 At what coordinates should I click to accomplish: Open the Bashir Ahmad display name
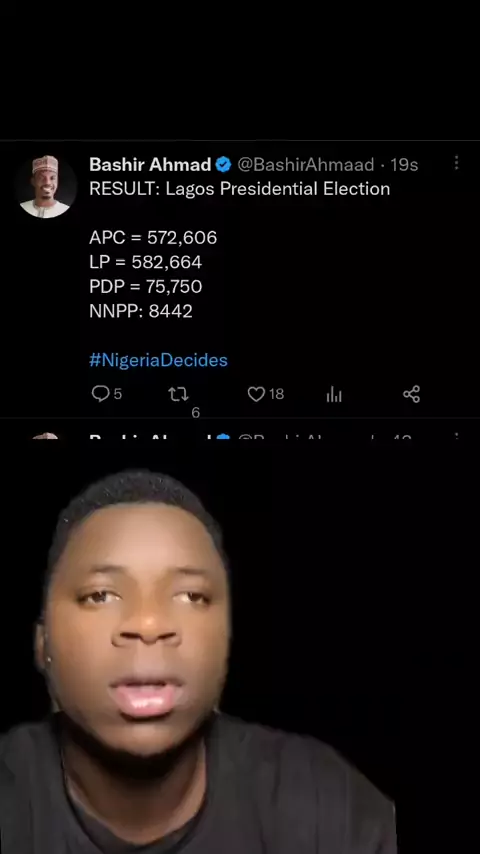pos(150,164)
